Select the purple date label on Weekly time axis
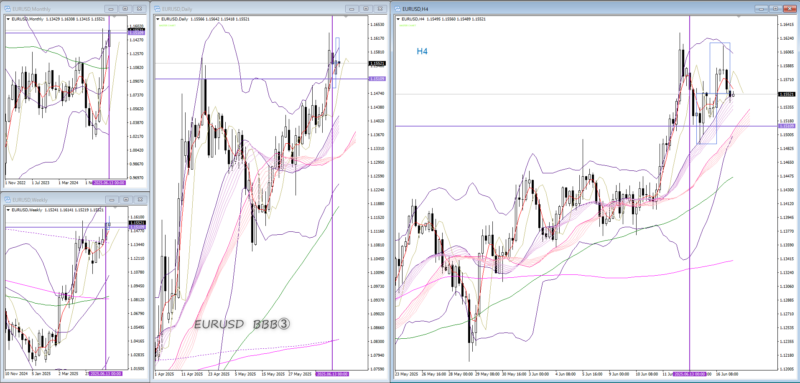This screenshot has height=383, width=800. tap(106, 374)
